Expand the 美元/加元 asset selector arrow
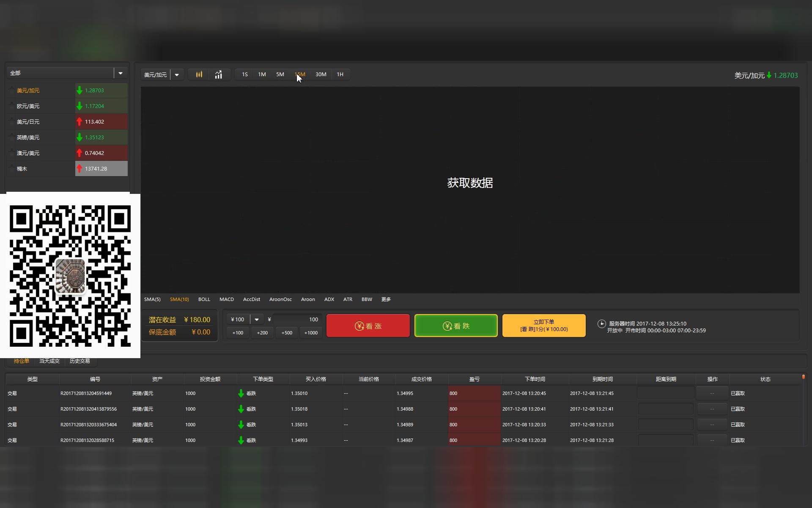This screenshot has height=508, width=812. point(177,75)
